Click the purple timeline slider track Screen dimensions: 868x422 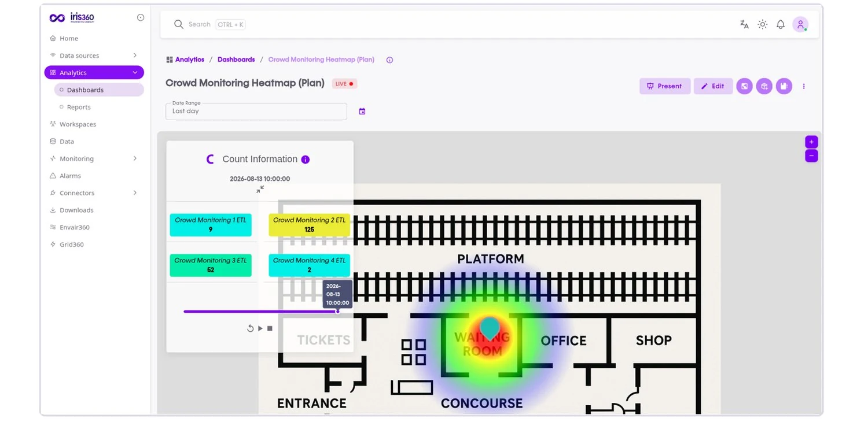tap(260, 312)
